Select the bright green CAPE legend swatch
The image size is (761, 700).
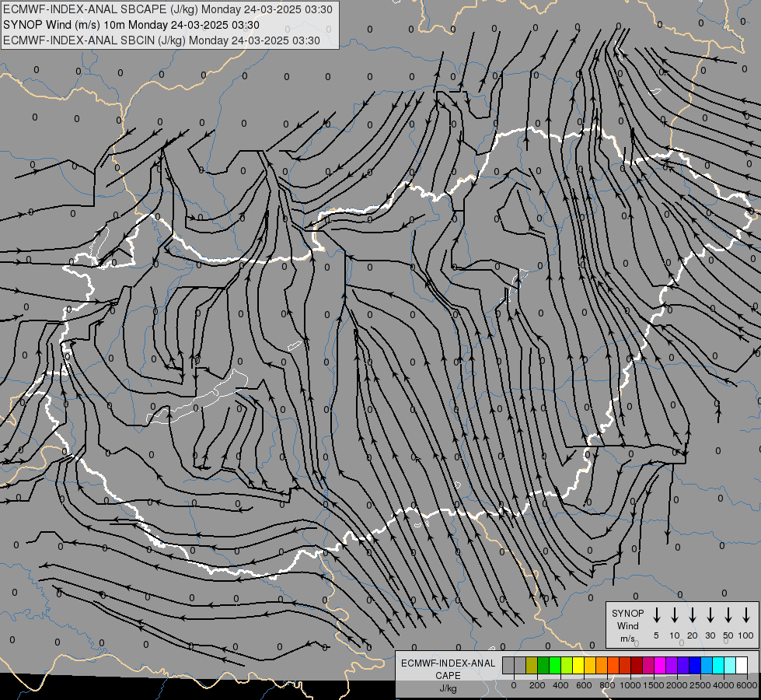555,665
